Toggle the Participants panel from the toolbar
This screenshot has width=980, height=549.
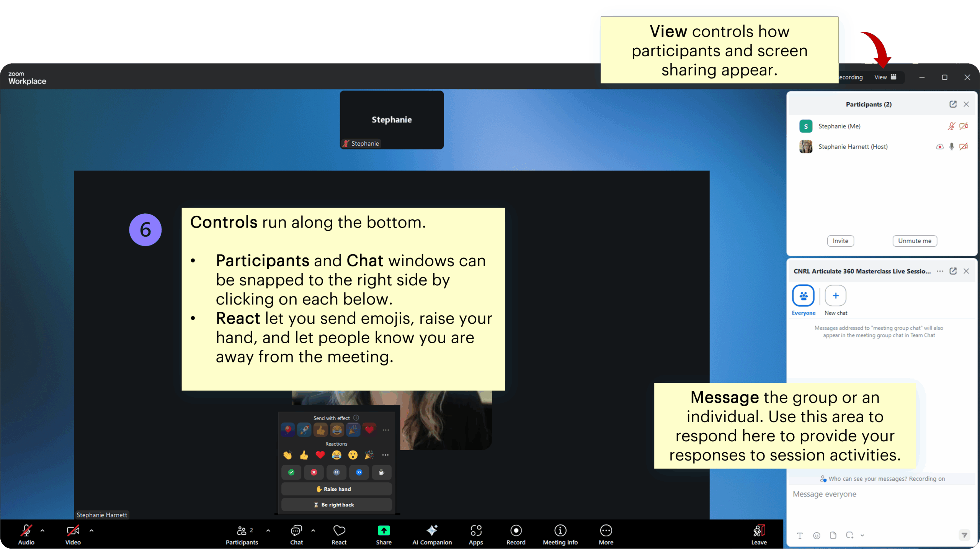pos(242,534)
